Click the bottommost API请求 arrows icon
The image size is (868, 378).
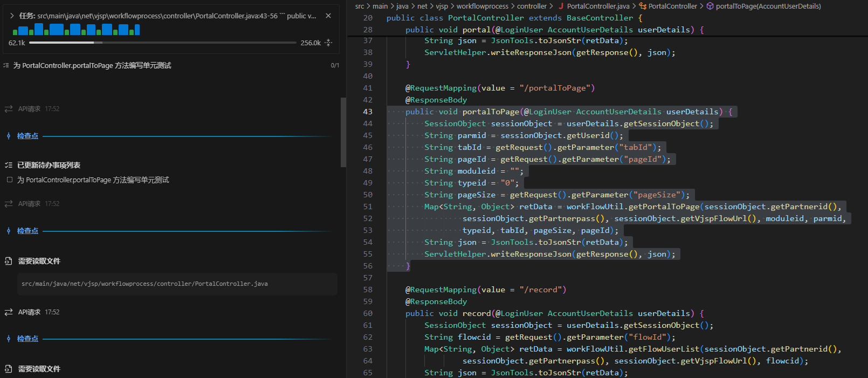[x=9, y=312]
